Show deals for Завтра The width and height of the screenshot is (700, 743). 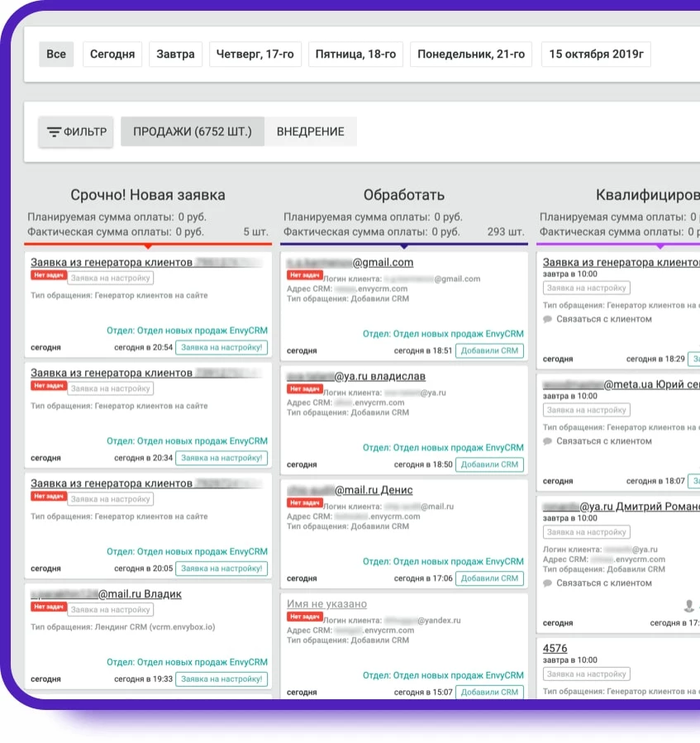176,55
